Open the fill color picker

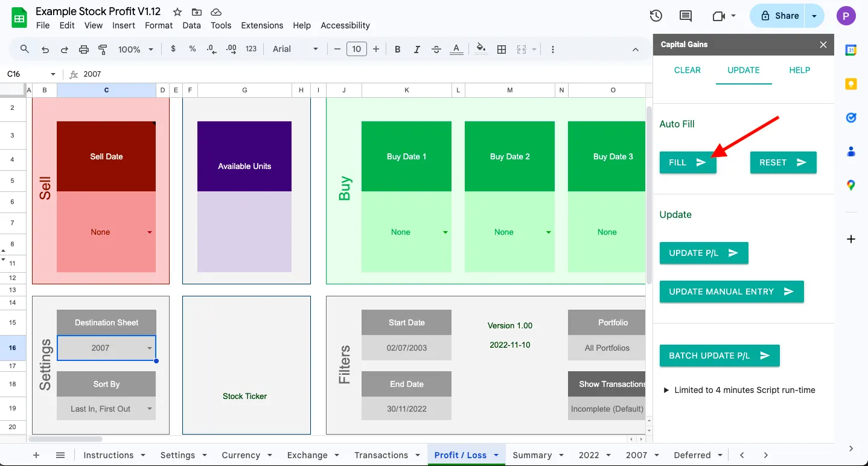pos(480,49)
